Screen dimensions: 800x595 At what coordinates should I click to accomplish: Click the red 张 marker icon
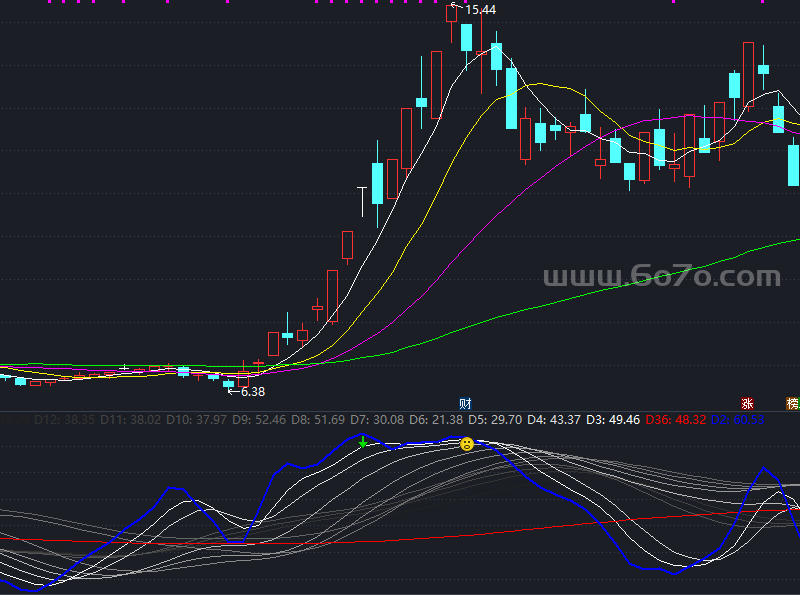pyautogui.click(x=747, y=404)
